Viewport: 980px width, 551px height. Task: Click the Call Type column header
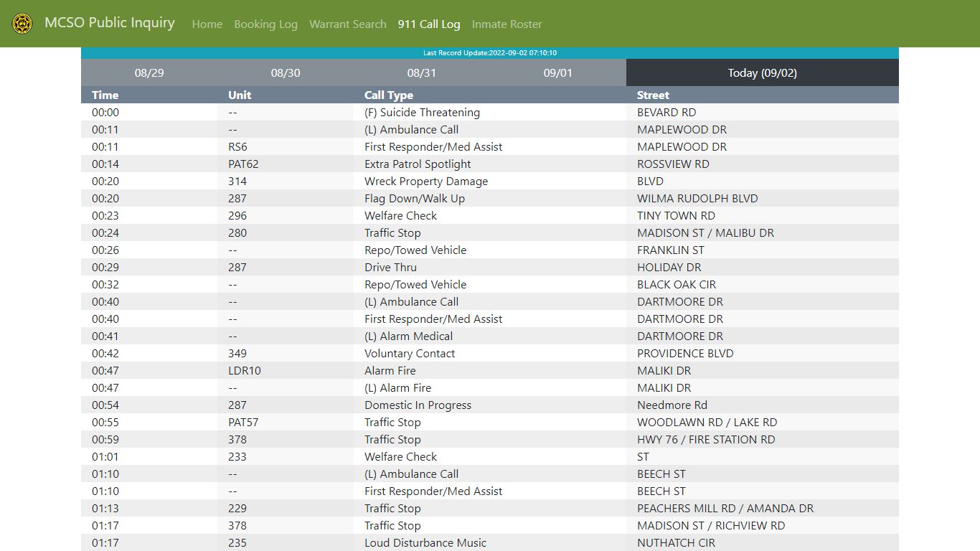pos(490,95)
